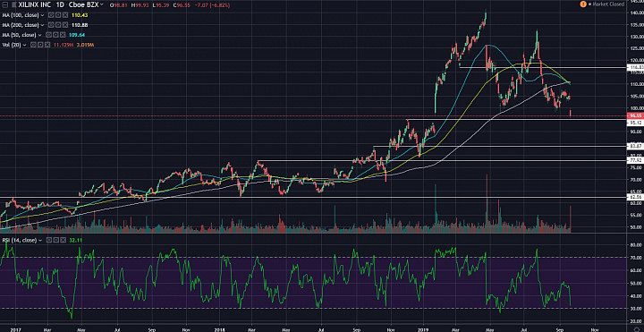
Task: Expand the RSI (14, close) indicator menu
Action: point(40,240)
